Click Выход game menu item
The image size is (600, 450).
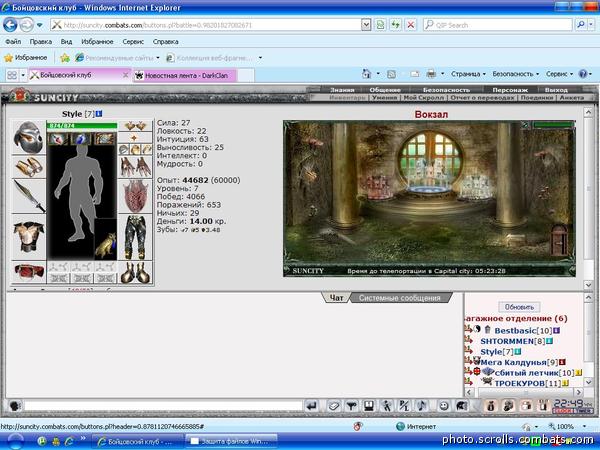coord(556,90)
